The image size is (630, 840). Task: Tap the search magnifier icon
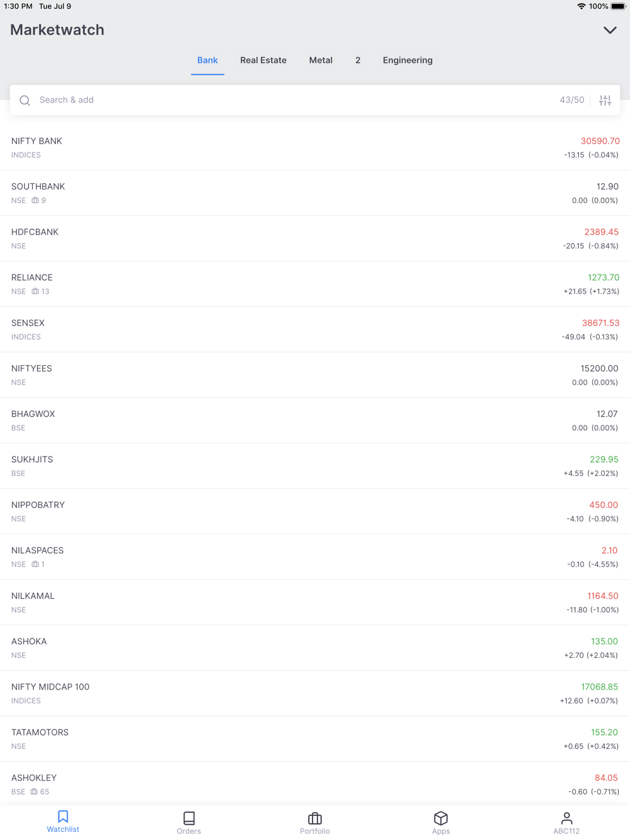[x=25, y=100]
